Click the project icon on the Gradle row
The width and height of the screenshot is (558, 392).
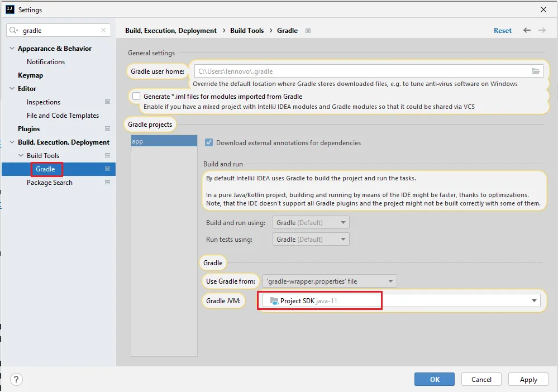point(107,169)
